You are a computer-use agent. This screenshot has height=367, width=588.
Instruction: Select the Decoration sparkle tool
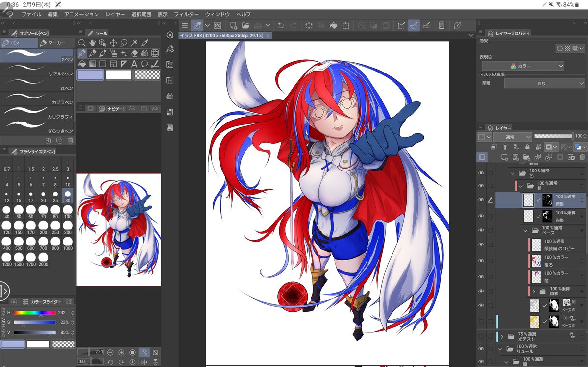click(x=124, y=53)
